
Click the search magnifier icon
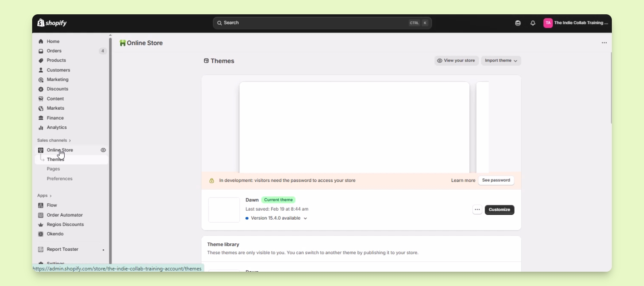point(219,23)
